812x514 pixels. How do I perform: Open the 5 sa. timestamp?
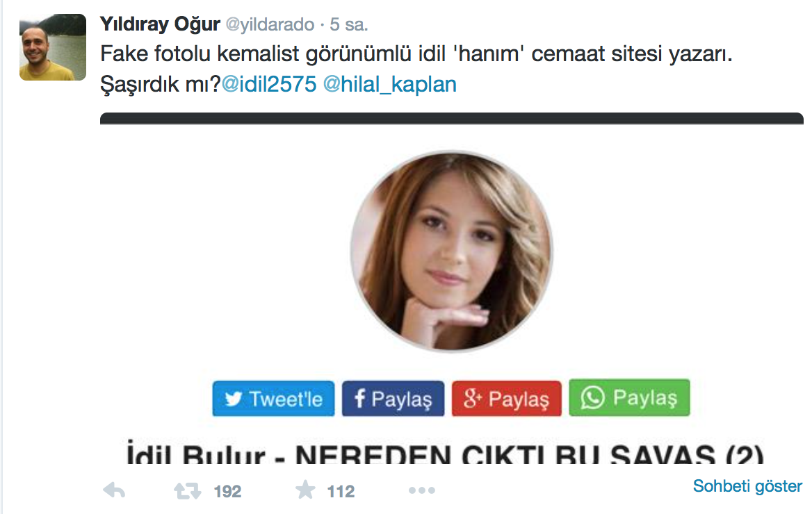click(348, 24)
